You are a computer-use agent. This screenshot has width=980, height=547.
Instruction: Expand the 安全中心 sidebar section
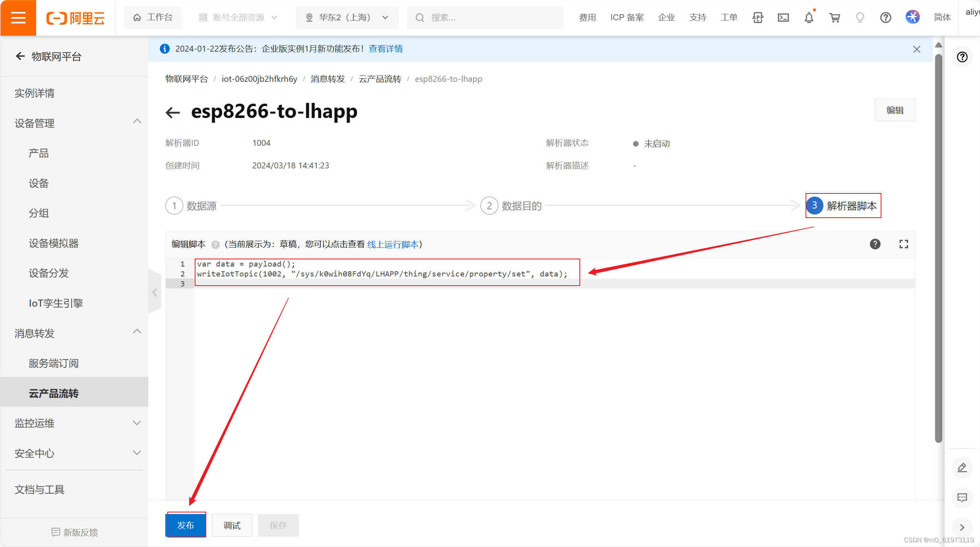click(x=137, y=453)
